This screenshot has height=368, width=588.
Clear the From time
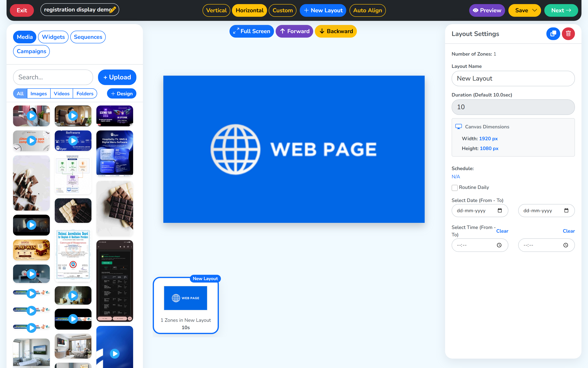tap(502, 231)
